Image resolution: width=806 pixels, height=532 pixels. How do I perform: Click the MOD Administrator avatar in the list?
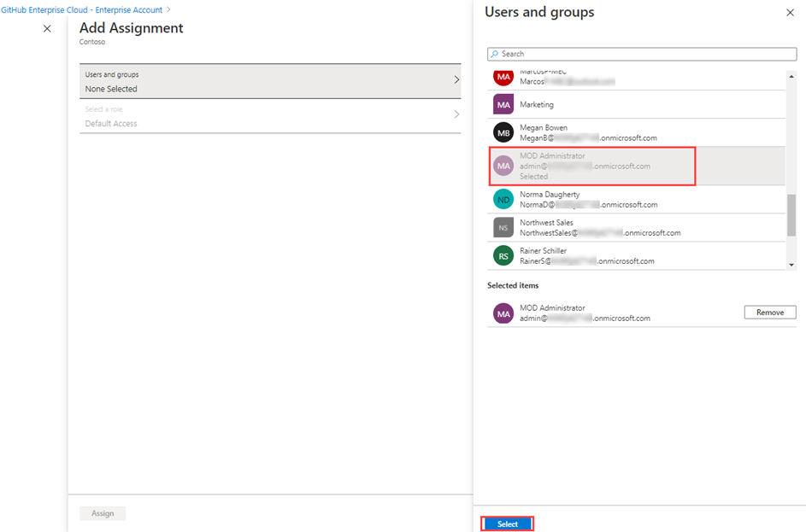pos(503,166)
